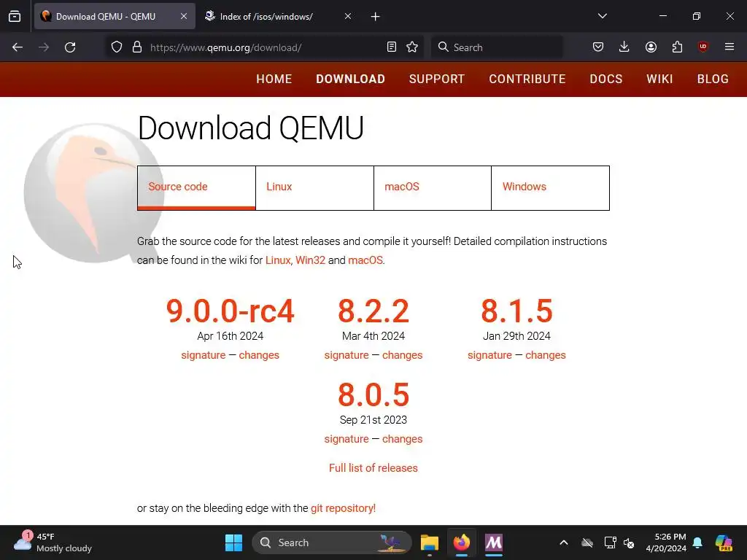This screenshot has width=747, height=560.
Task: Open changes for 8.0.5 release
Action: click(x=403, y=439)
